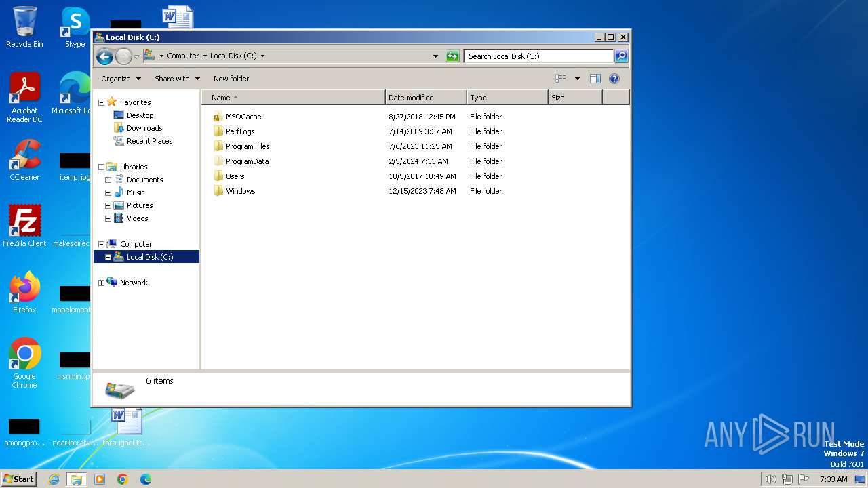Toggle the preview pane
Image resolution: width=868 pixels, height=488 pixels.
[x=595, y=79]
